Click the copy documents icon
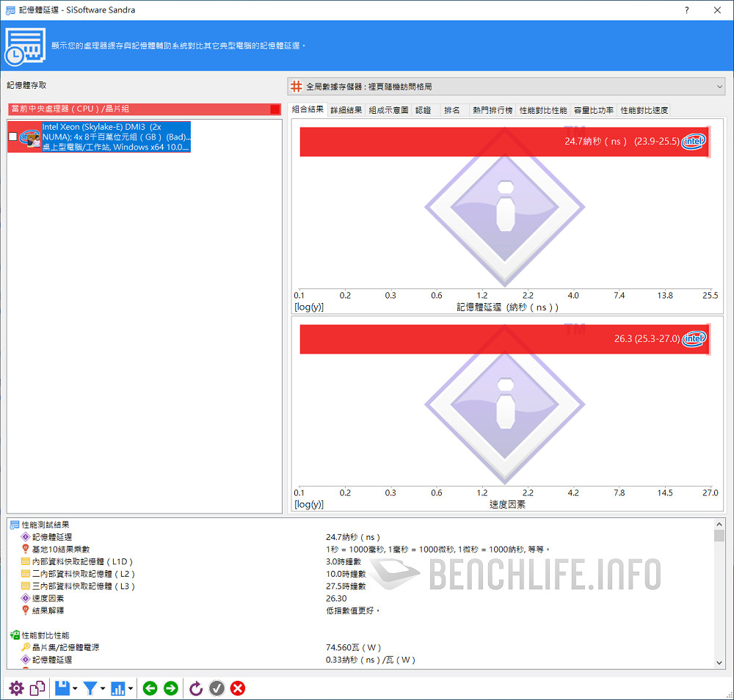 tap(37, 688)
